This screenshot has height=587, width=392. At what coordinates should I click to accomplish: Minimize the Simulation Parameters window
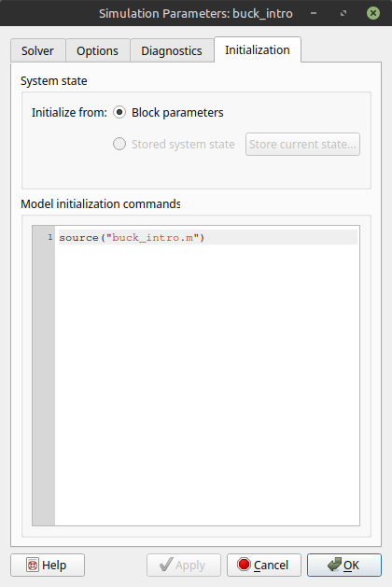click(314, 13)
